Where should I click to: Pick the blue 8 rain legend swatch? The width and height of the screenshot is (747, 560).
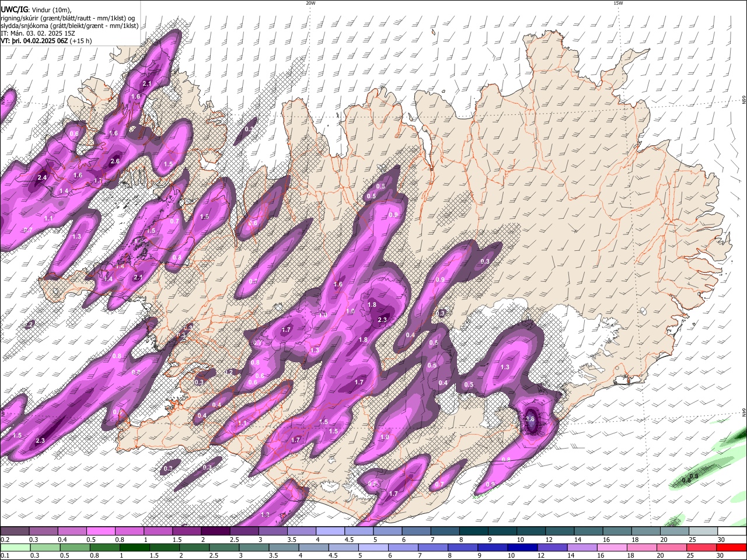click(x=463, y=547)
